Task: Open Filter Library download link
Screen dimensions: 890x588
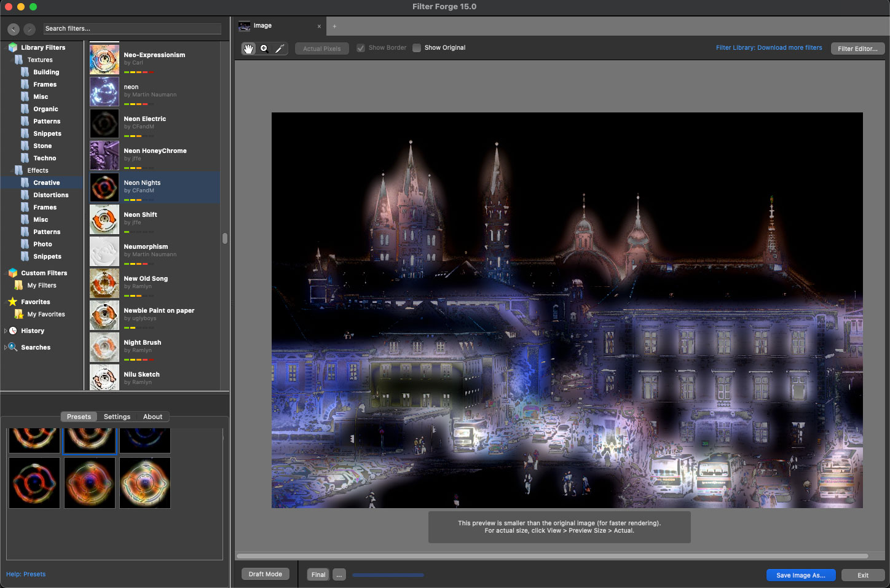Action: tap(768, 48)
